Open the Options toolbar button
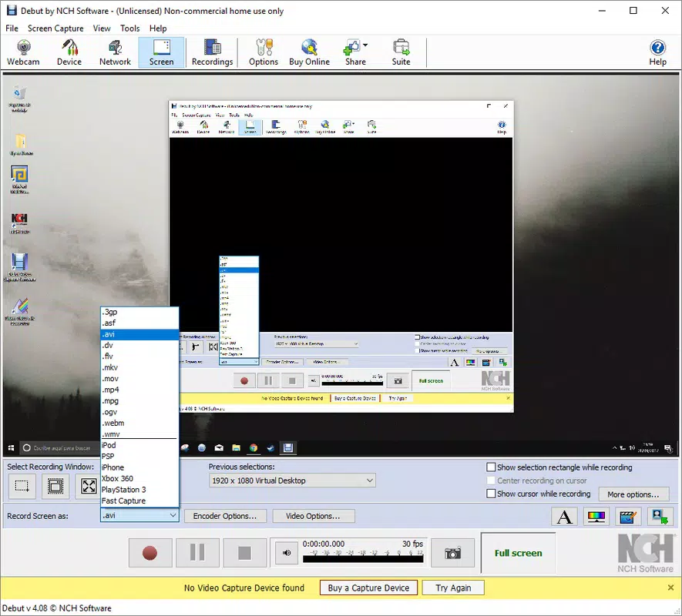682x616 pixels. click(x=264, y=52)
